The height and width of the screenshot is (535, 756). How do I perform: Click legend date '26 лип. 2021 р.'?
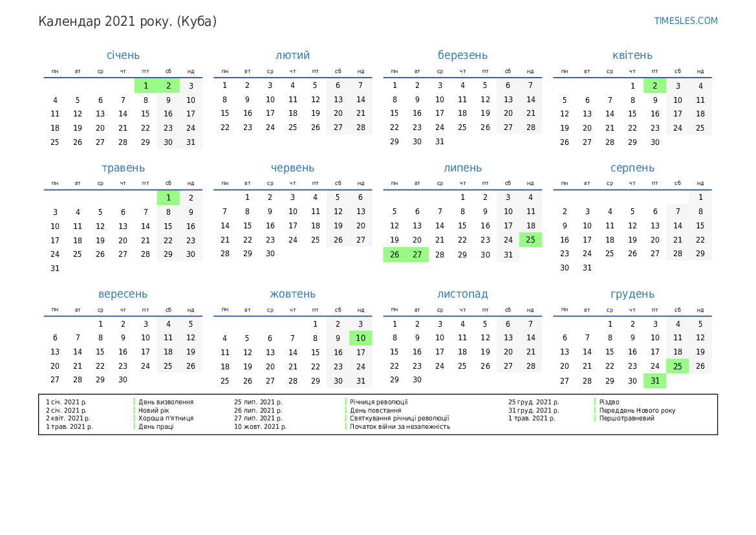258,411
